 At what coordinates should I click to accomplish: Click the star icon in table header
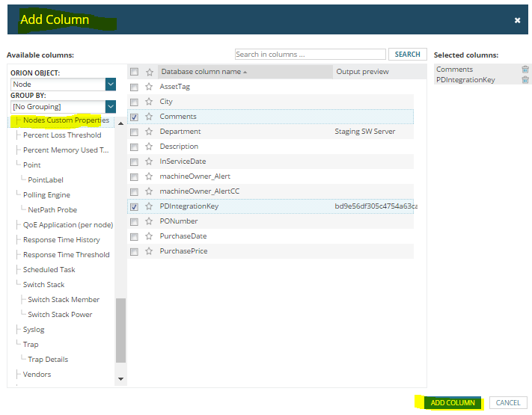click(x=150, y=72)
